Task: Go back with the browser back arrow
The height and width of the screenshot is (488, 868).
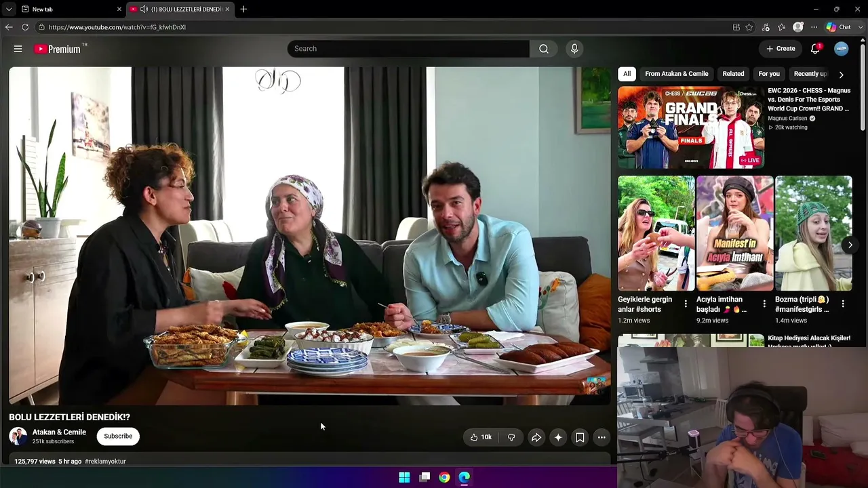Action: click(x=9, y=27)
